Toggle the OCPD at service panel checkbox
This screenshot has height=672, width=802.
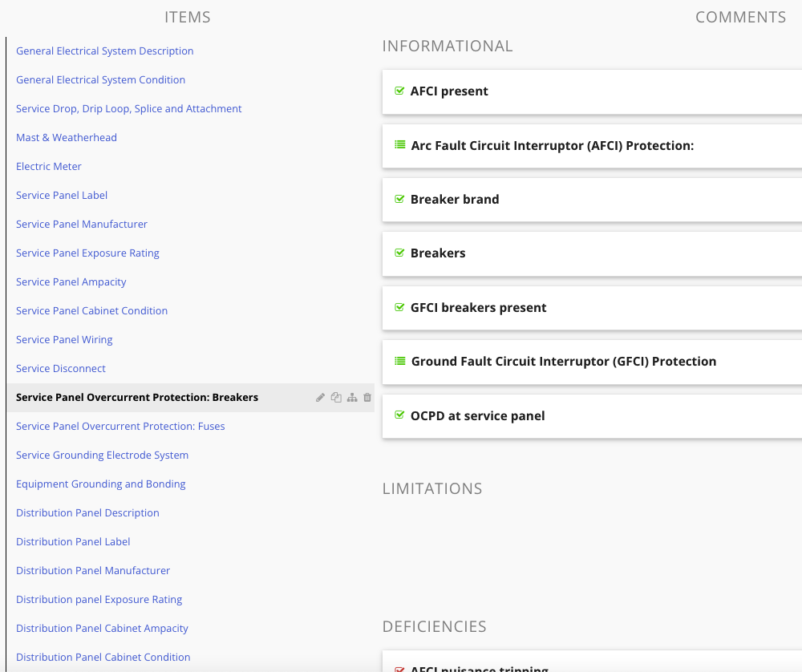coord(399,415)
